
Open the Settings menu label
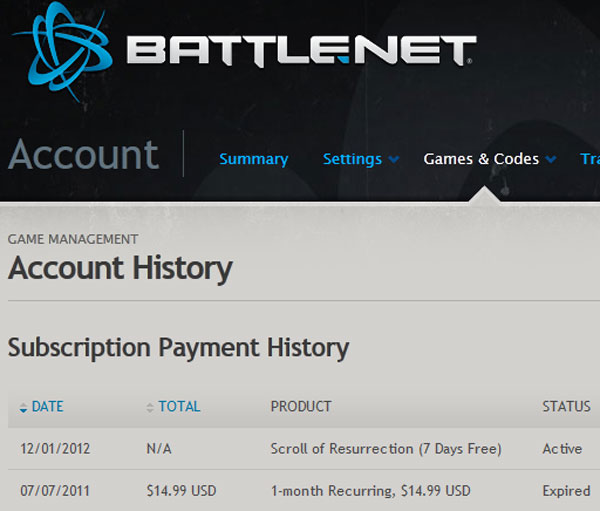352,159
